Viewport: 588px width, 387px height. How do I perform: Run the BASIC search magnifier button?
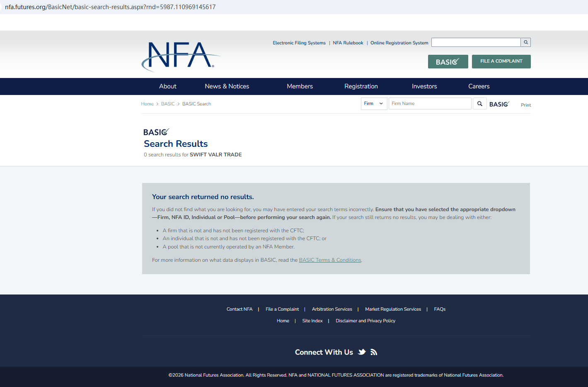(x=480, y=104)
